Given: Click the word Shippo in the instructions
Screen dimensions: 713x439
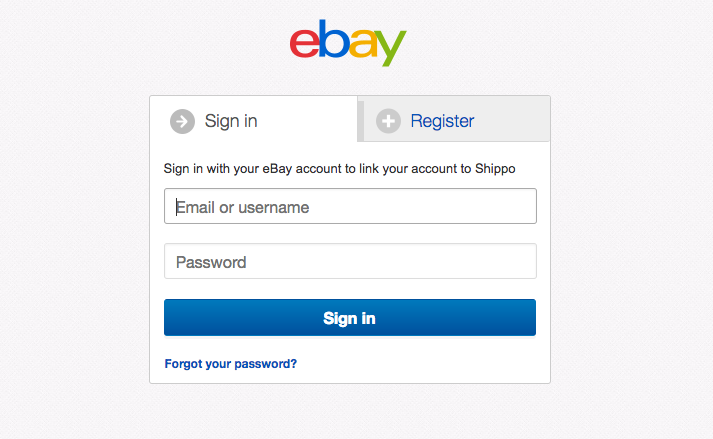Looking at the screenshot, I should [x=495, y=169].
